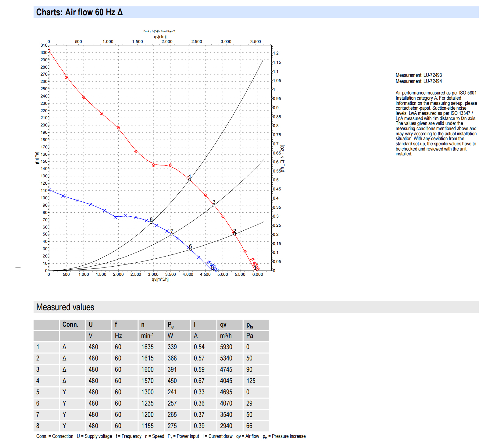
Task: Click the air flow value 5930 in row 1
Action: click(226, 347)
